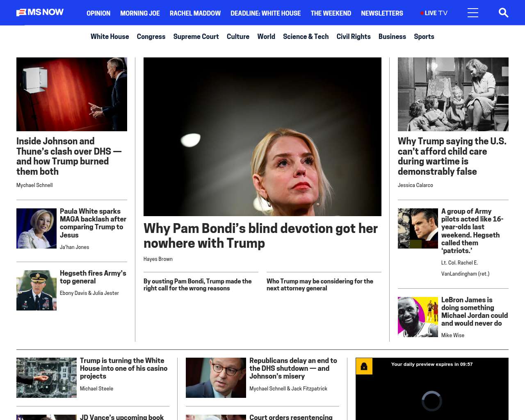Select Deadline: White House nav item
Image resolution: width=525 pixels, height=420 pixels.
tap(265, 13)
